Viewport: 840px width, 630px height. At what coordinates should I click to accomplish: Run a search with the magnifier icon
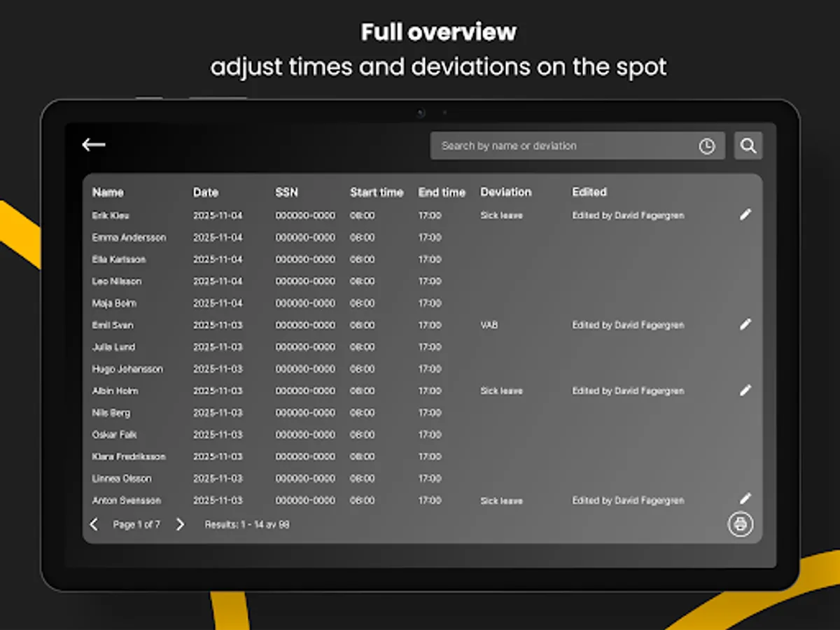click(x=748, y=146)
